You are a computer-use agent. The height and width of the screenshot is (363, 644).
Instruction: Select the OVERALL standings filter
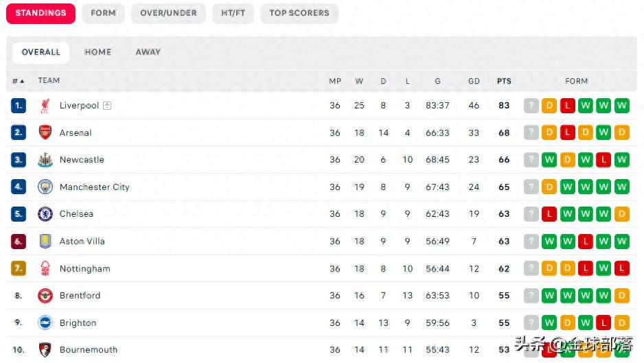tap(41, 52)
